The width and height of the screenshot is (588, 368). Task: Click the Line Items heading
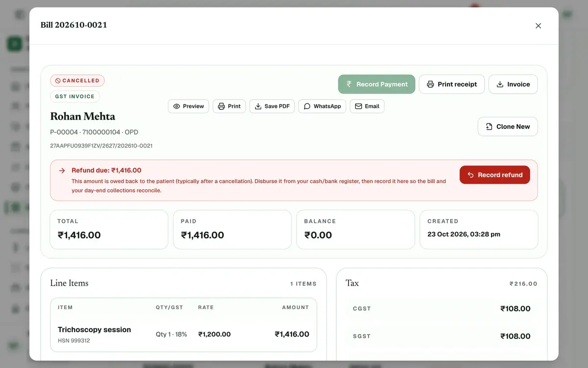click(69, 283)
